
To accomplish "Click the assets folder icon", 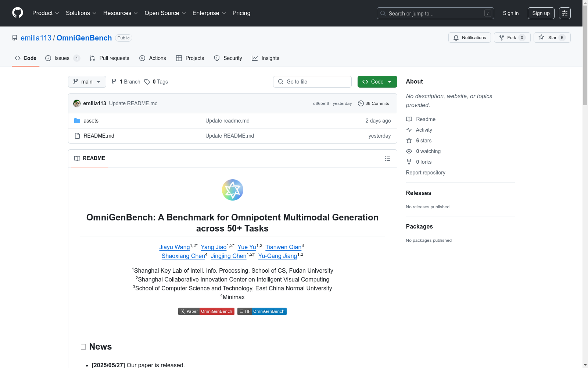I will pyautogui.click(x=77, y=121).
